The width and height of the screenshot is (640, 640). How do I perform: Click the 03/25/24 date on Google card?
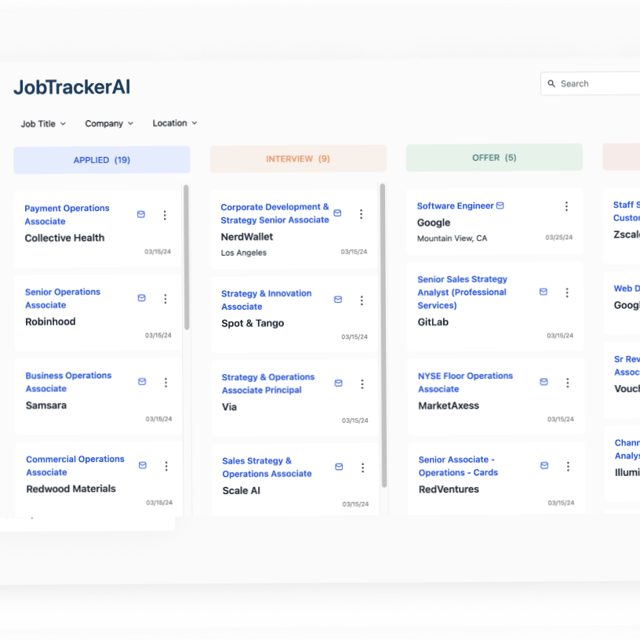(559, 237)
